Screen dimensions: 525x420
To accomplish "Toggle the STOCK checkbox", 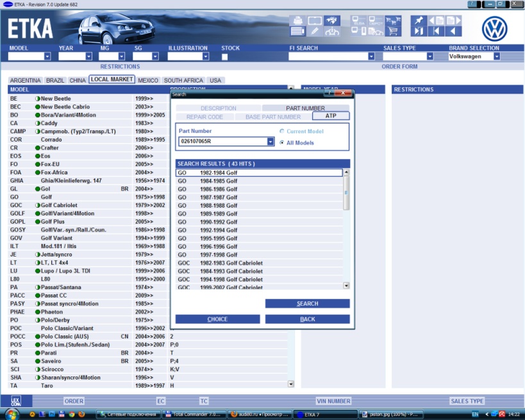I will 224,56.
